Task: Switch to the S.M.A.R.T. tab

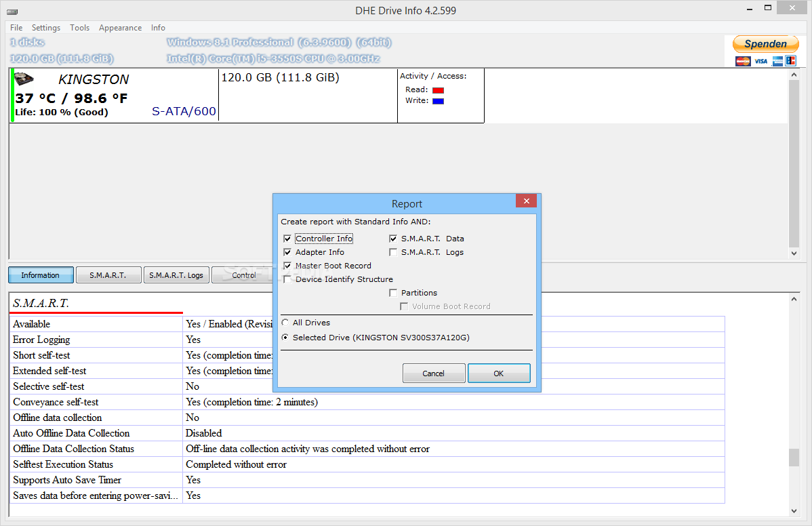Action: tap(108, 275)
